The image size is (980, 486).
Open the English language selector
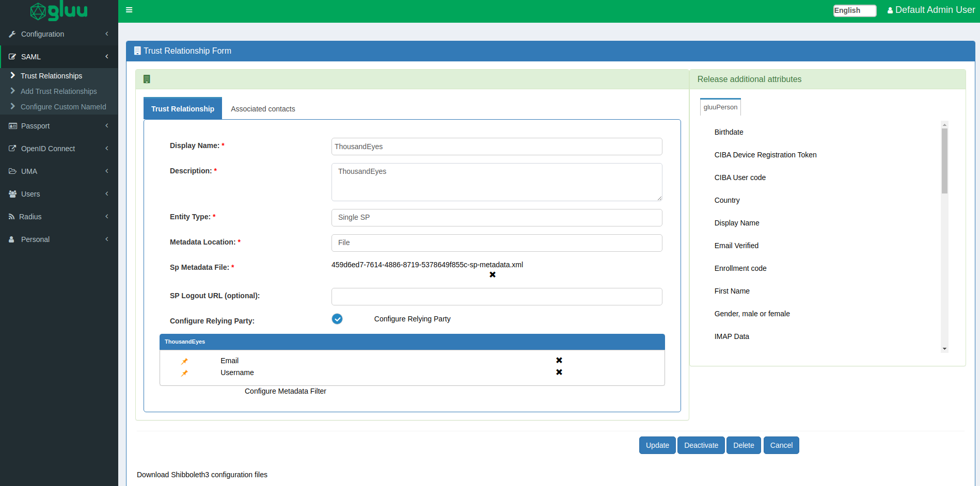click(854, 10)
